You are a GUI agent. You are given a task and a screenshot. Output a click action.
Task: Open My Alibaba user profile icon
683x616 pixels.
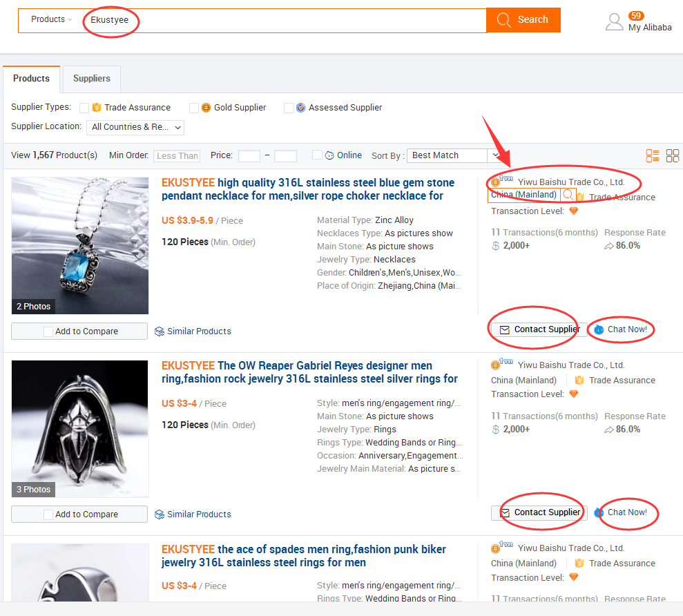pyautogui.click(x=614, y=22)
